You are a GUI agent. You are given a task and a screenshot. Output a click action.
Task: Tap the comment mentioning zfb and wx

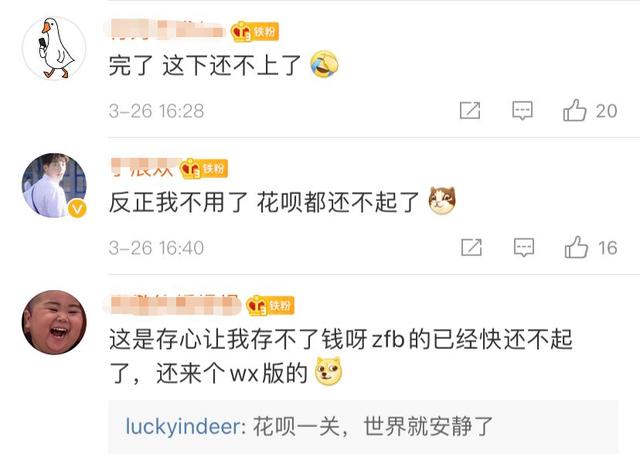(x=340, y=356)
